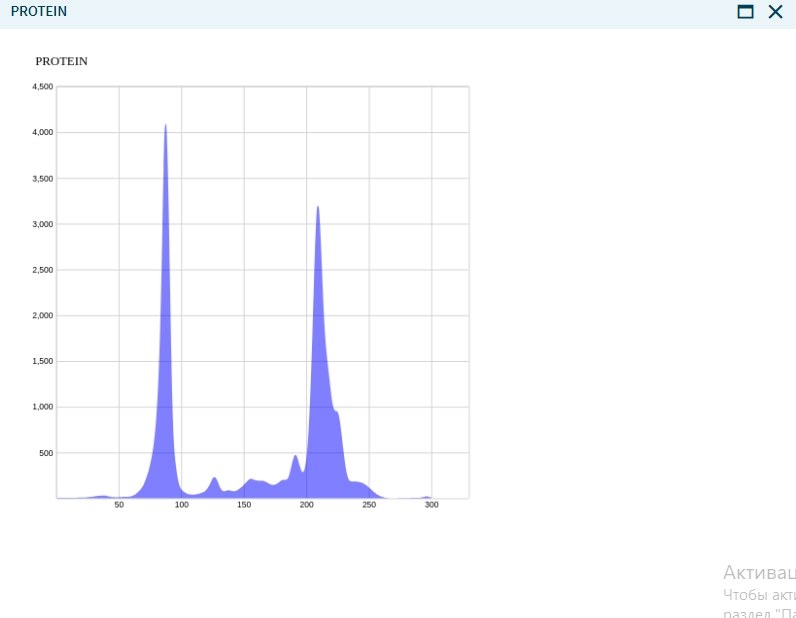Screen dimensions: 796x618
Task: Click the 3,000 y-axis label
Action: pyautogui.click(x=43, y=224)
